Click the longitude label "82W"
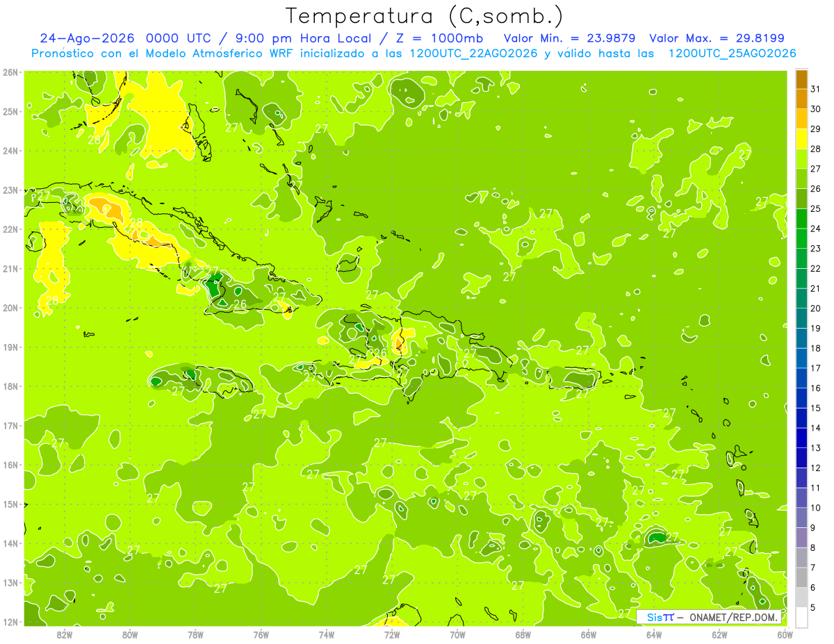The height and width of the screenshot is (644, 834). tap(65, 634)
